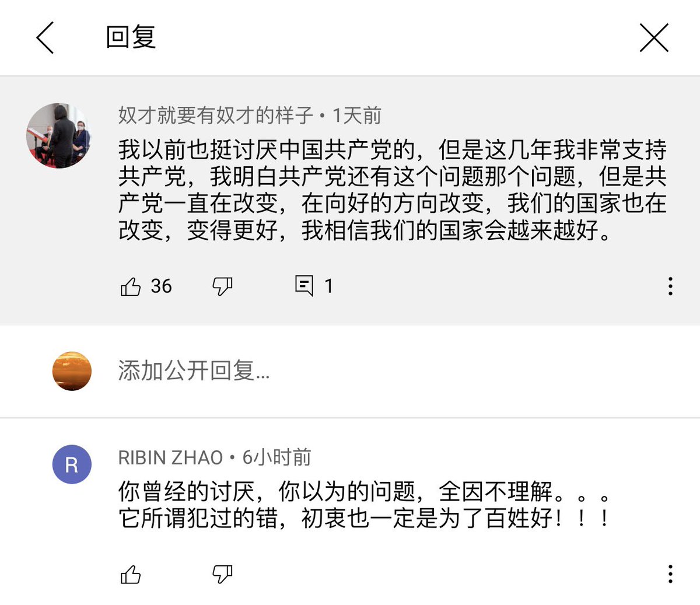Open more options for RIBIN ZHAO's reply

tap(670, 574)
